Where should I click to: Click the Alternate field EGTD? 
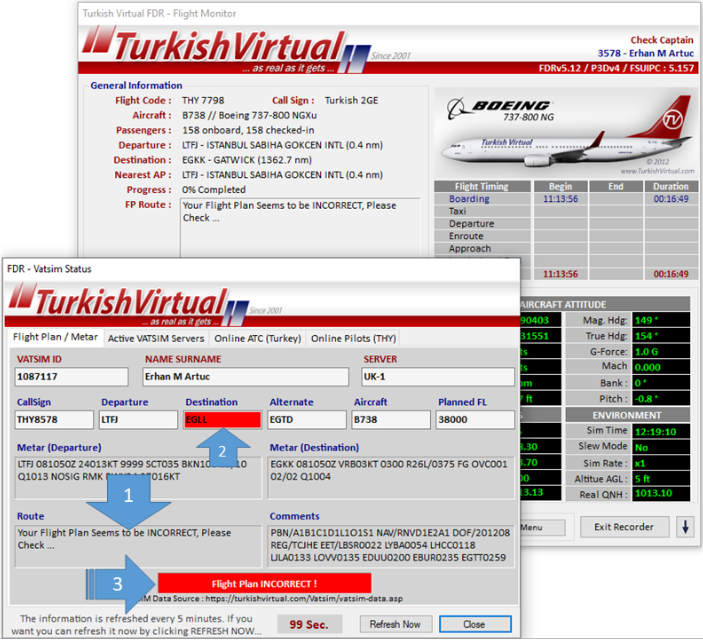coord(307,420)
